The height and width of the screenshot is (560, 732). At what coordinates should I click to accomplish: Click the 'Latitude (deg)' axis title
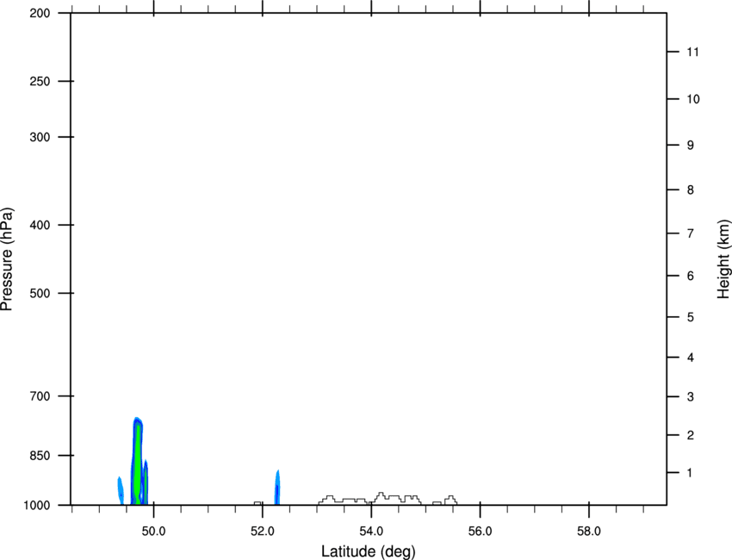(x=368, y=551)
